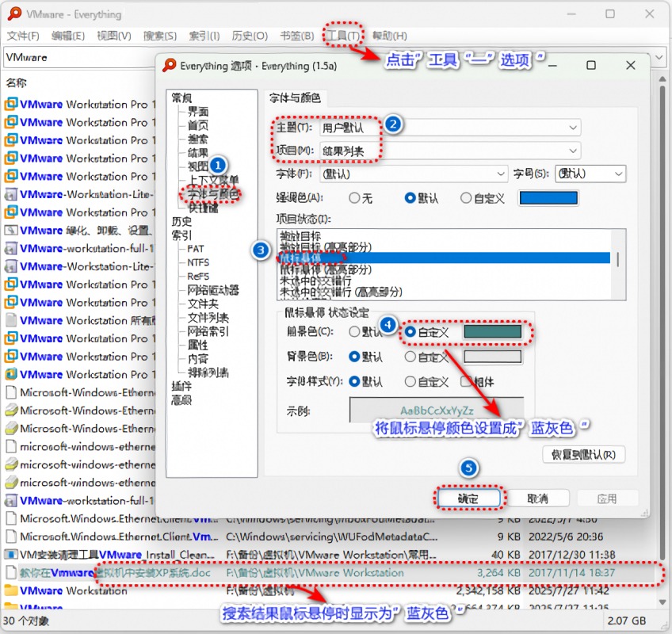The height and width of the screenshot is (634, 672).
Task: Select 界面 in the options tree
Action: (198, 112)
